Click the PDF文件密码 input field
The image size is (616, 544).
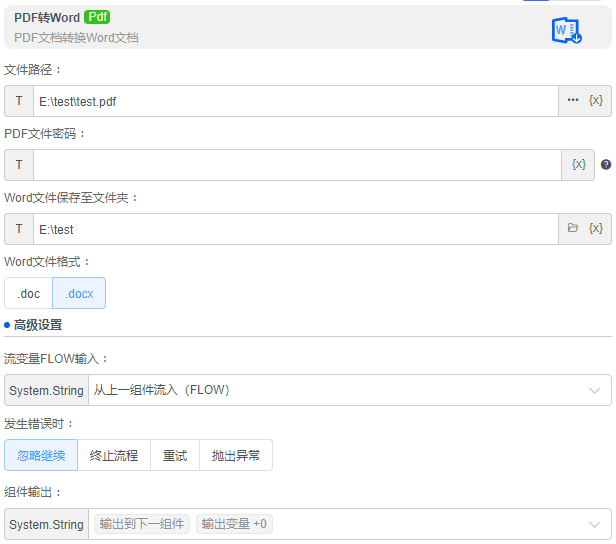[x=297, y=165]
